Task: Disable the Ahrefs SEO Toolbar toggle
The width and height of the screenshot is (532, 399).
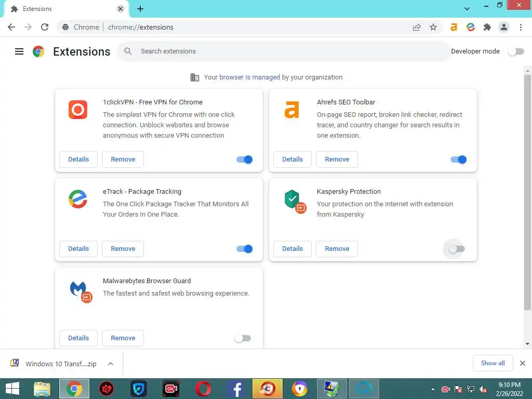Action: 458,159
